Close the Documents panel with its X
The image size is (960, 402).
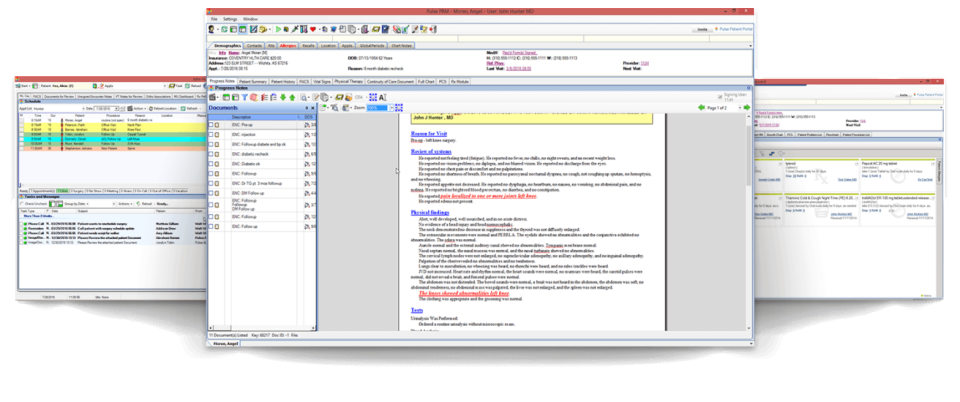coord(312,108)
